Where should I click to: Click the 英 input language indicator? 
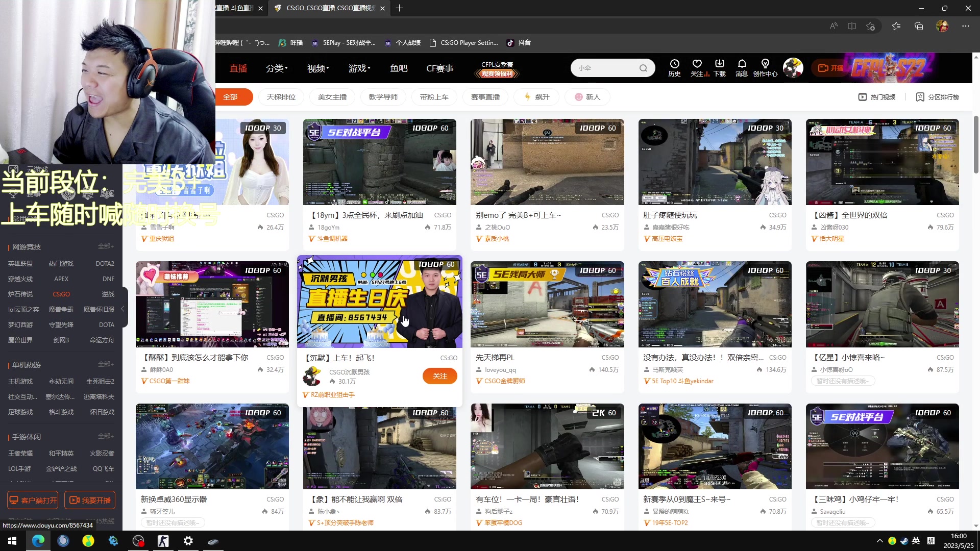click(916, 541)
